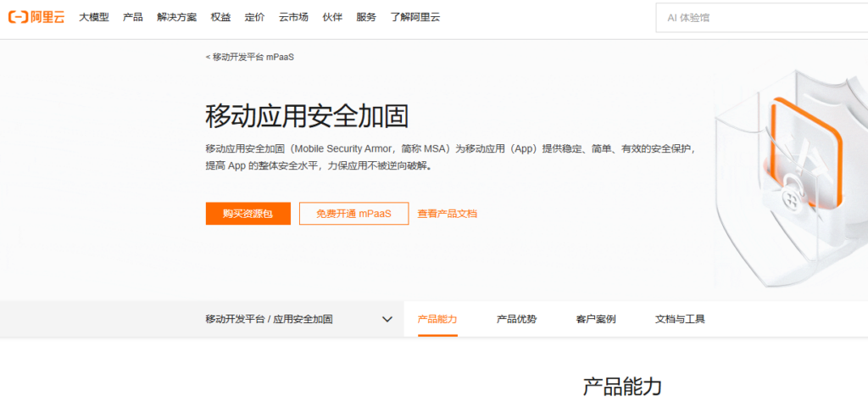This screenshot has width=868, height=413.
Task: Click the shield and lock illustration
Action: [792, 177]
